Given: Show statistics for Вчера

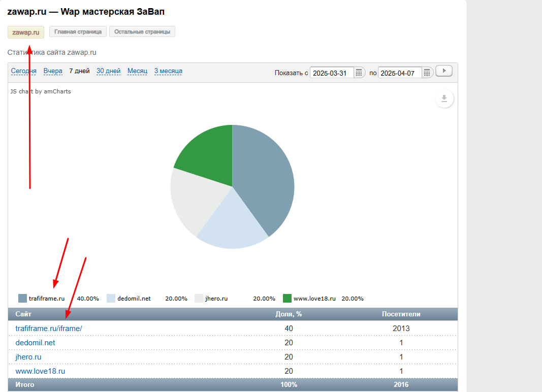Looking at the screenshot, I should pyautogui.click(x=53, y=71).
